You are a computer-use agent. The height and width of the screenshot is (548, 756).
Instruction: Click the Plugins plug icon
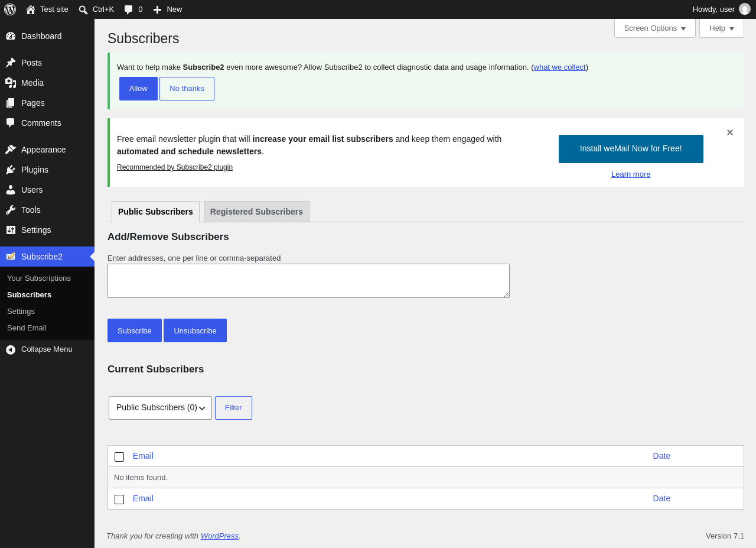pyautogui.click(x=11, y=170)
